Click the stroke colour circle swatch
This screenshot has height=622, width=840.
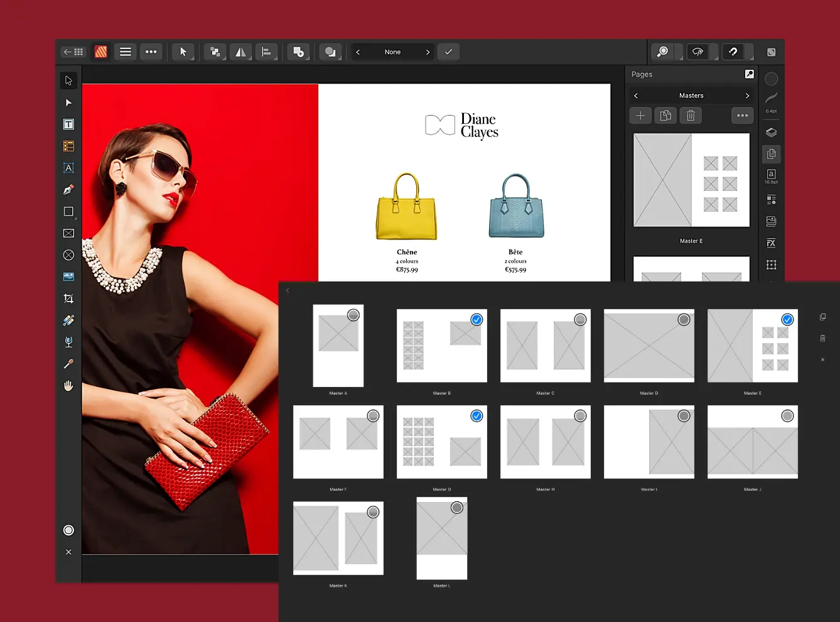(771, 79)
